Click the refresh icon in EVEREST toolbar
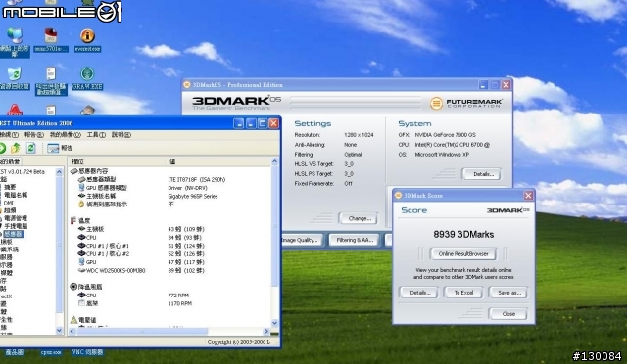 coord(30,148)
